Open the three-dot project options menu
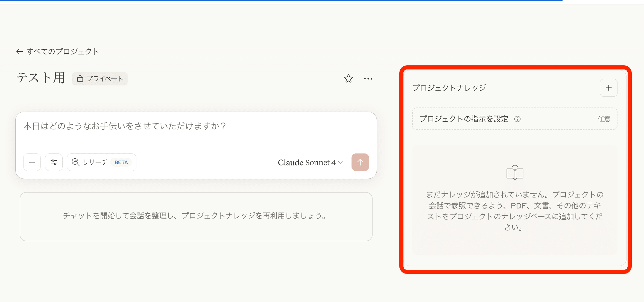 (368, 79)
